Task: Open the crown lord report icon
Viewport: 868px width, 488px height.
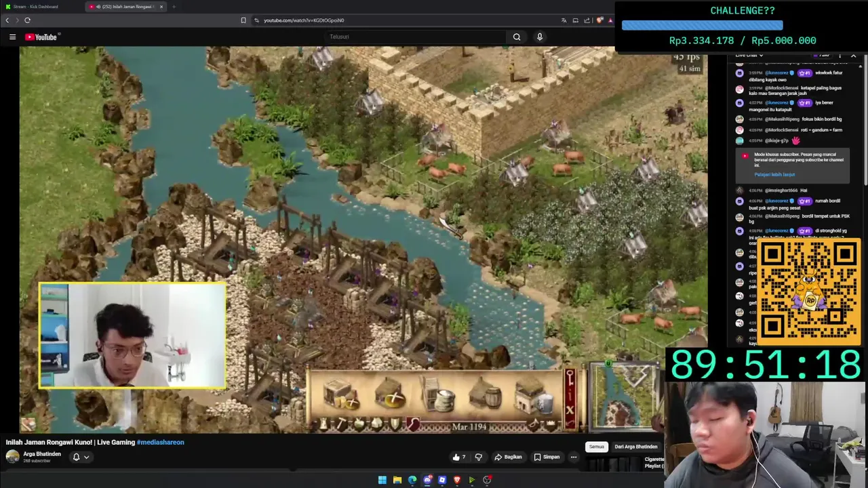Action: 550,424
